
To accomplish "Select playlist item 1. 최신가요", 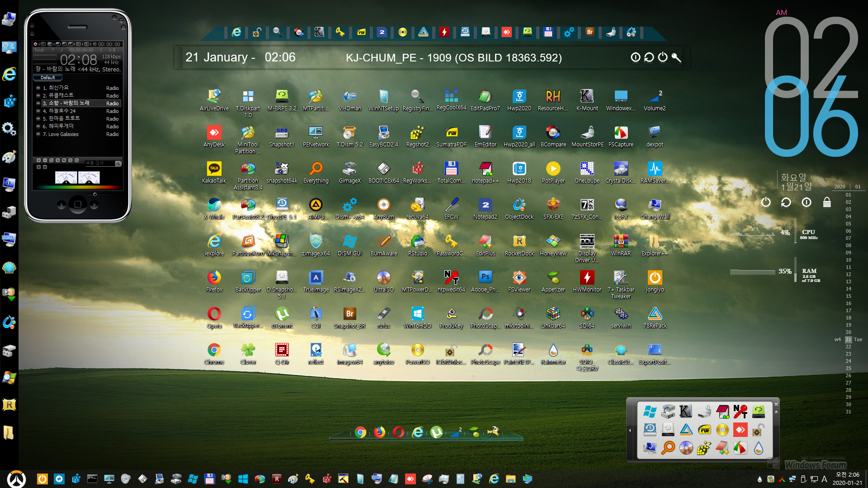I will [78, 88].
